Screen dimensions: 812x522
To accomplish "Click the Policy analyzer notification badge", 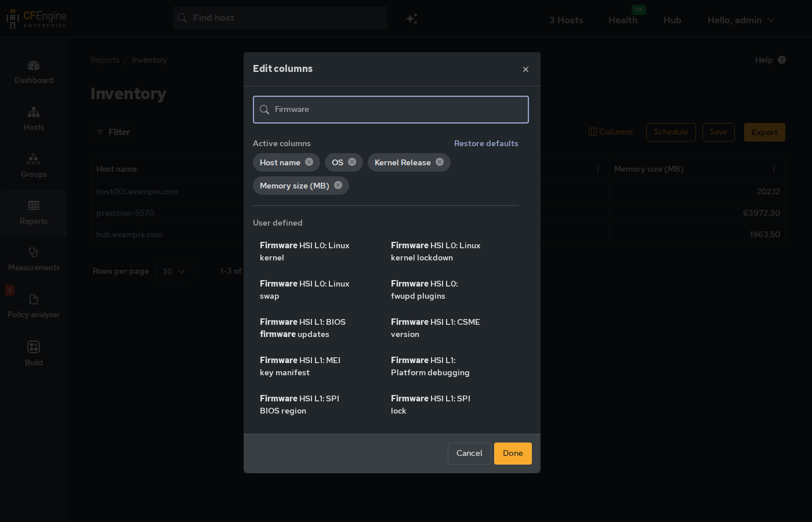I will coord(10,290).
